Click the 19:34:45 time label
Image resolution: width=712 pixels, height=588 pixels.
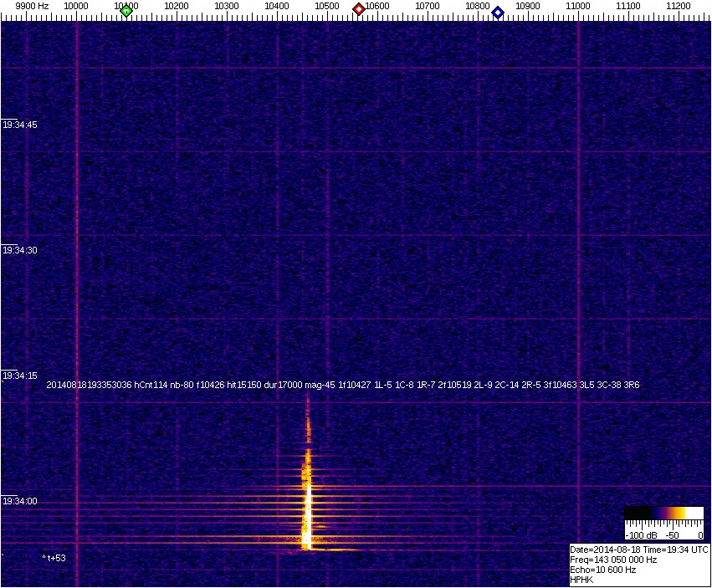(x=20, y=125)
